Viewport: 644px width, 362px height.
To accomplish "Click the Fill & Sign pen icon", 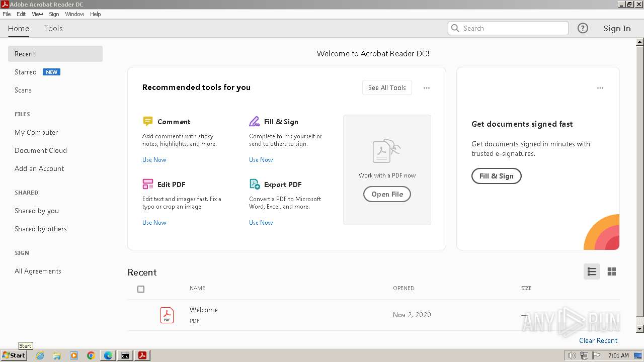I will click(x=255, y=121).
